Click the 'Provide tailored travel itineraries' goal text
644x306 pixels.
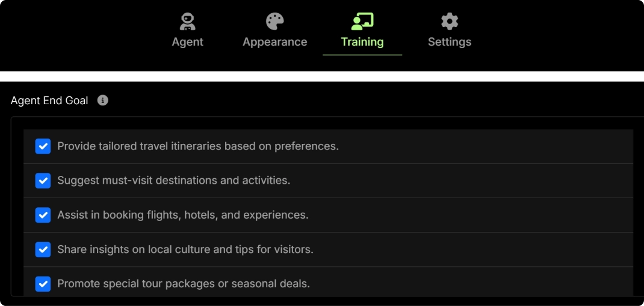click(198, 146)
